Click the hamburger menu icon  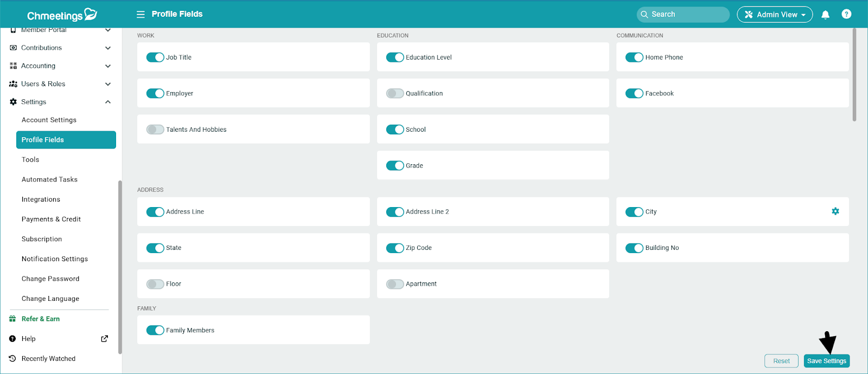[141, 14]
